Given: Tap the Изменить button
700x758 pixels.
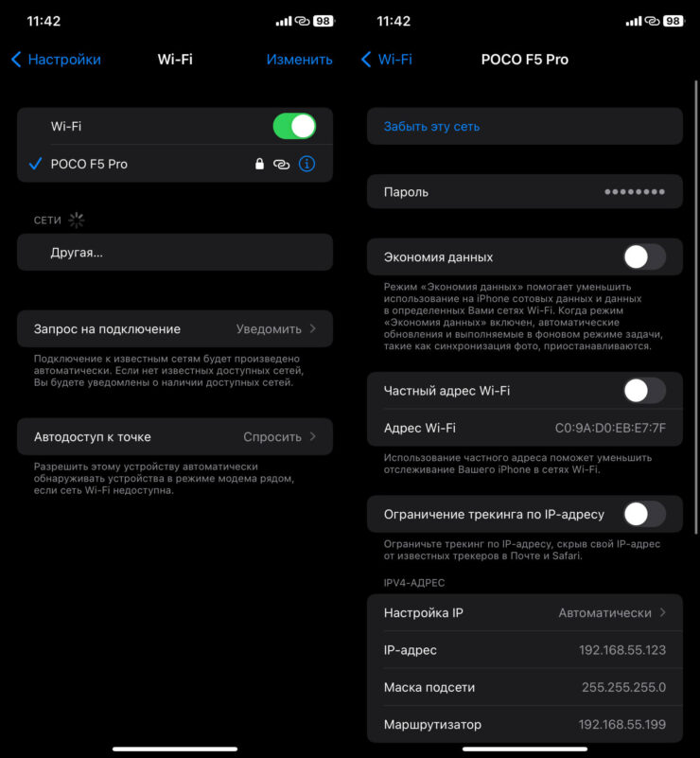Looking at the screenshot, I should 299,60.
